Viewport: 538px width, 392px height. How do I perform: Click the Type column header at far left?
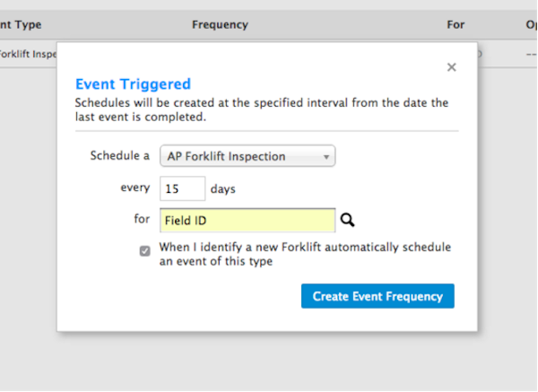tap(22, 25)
